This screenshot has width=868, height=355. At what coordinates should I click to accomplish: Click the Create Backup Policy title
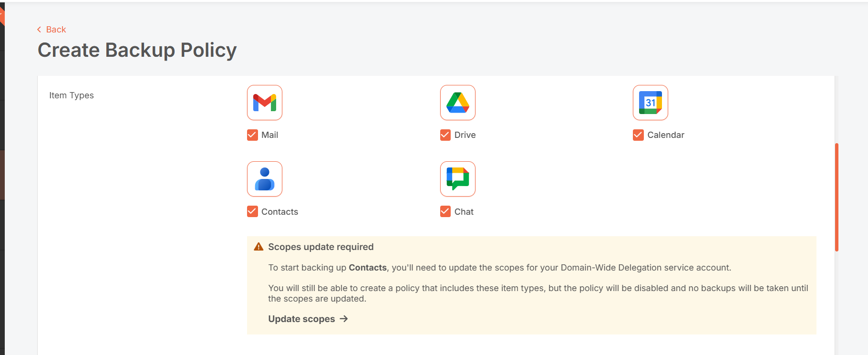tap(137, 50)
